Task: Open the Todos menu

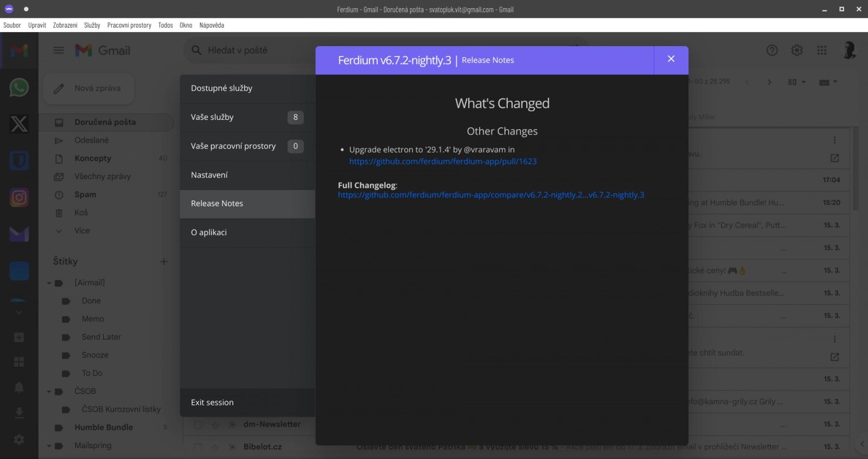Action: click(x=165, y=25)
